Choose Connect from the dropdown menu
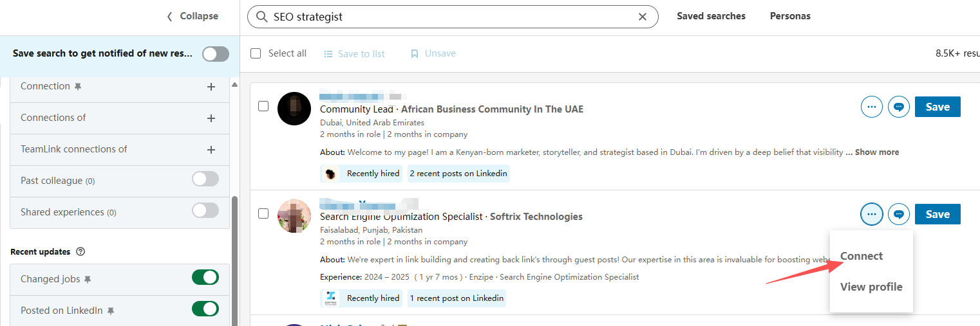The width and height of the screenshot is (980, 326). [862, 256]
